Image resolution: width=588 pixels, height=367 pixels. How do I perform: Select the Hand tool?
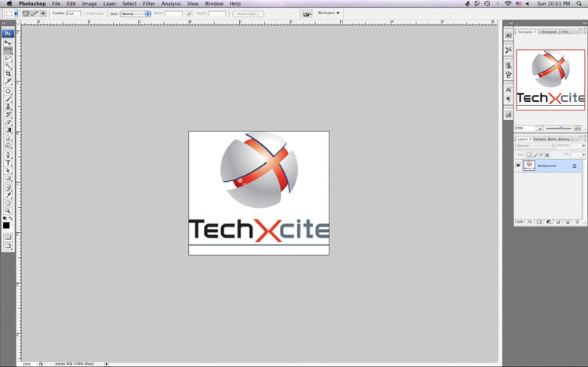point(8,203)
